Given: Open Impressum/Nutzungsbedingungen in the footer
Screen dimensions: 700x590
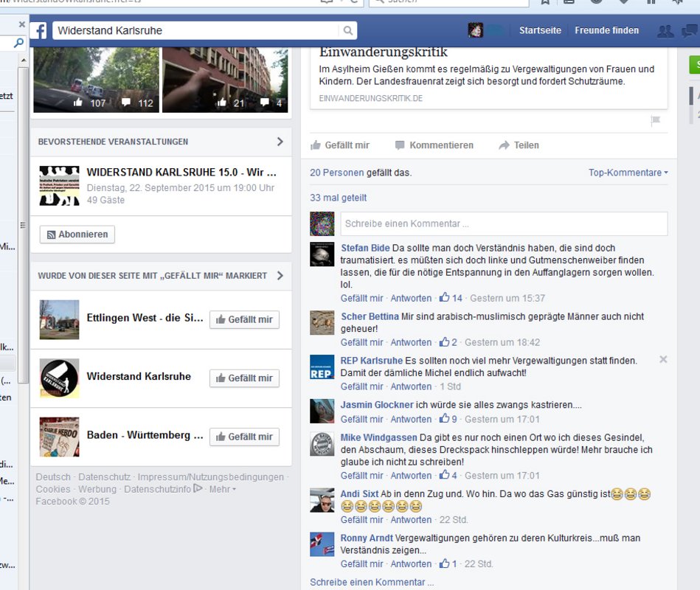Looking at the screenshot, I should click(x=211, y=477).
